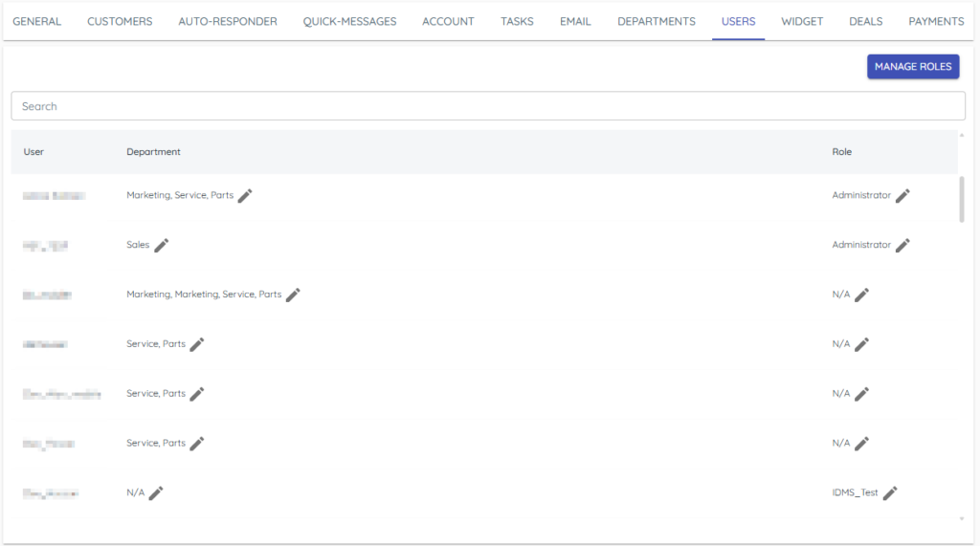Open the General settings tab

pos(36,21)
